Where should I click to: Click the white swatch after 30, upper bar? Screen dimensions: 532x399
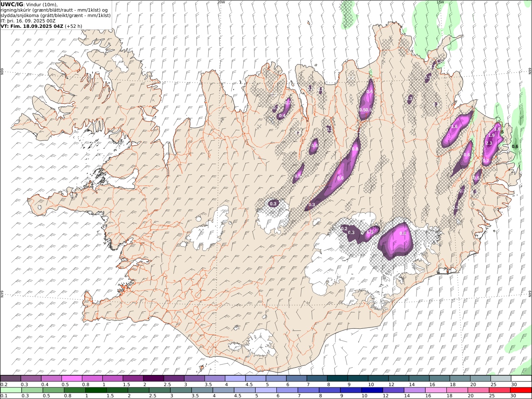521,378
